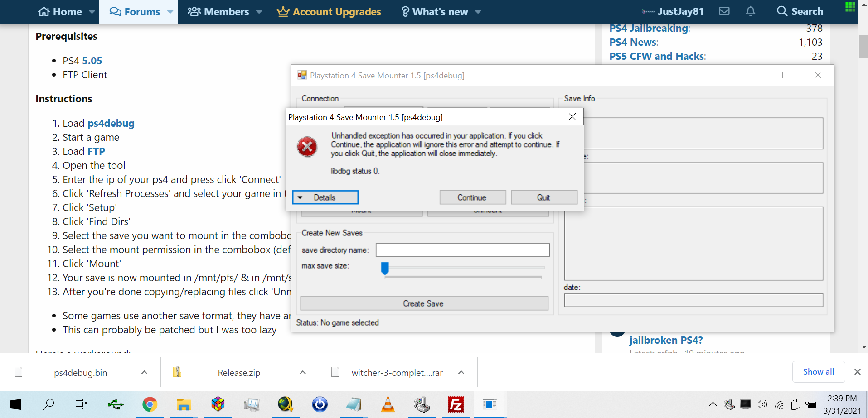
Task: Expand the Forums dropdown arrow
Action: 170,12
